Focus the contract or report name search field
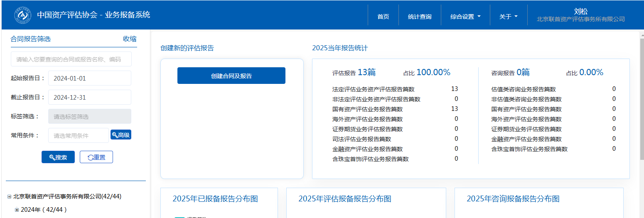This screenshot has width=644, height=218. (x=71, y=59)
